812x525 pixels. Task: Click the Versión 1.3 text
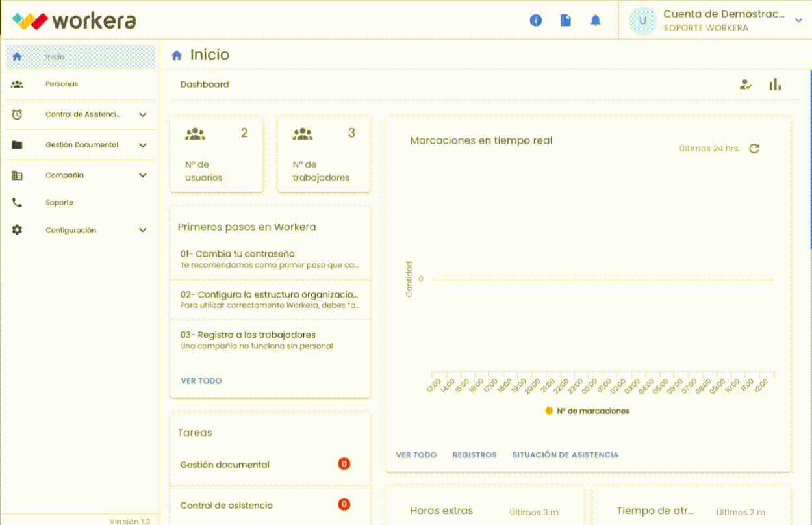pyautogui.click(x=129, y=520)
